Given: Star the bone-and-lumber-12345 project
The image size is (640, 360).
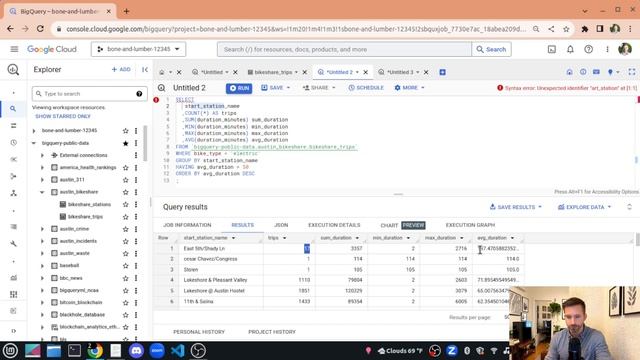Looking at the screenshot, I should (125, 131).
